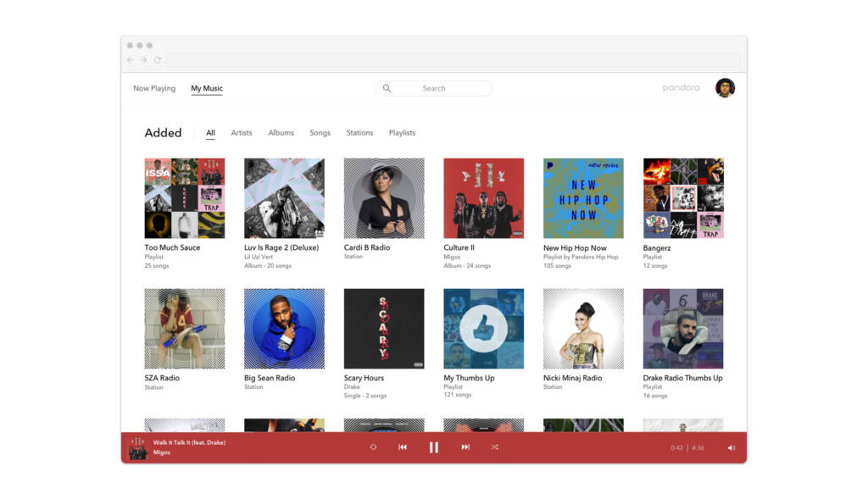The image size is (868, 488).
Task: Toggle repeat in the player bar
Action: pos(373,447)
